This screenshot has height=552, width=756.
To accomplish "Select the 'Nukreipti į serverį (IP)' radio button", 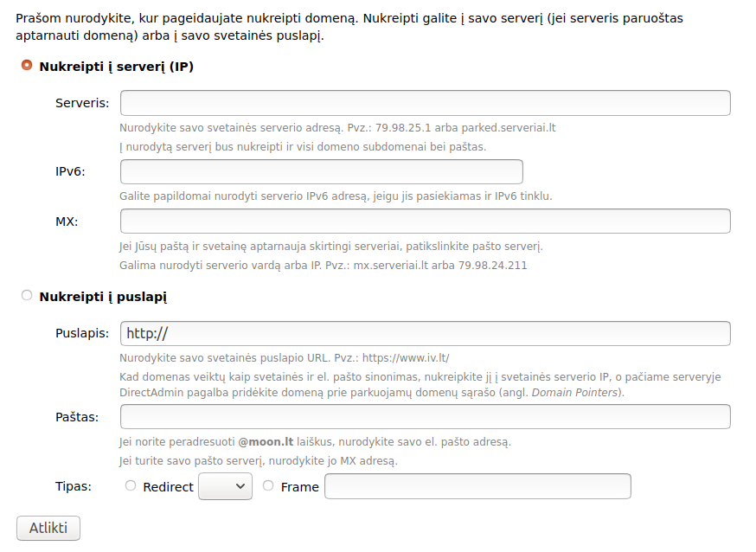I will click(27, 66).
